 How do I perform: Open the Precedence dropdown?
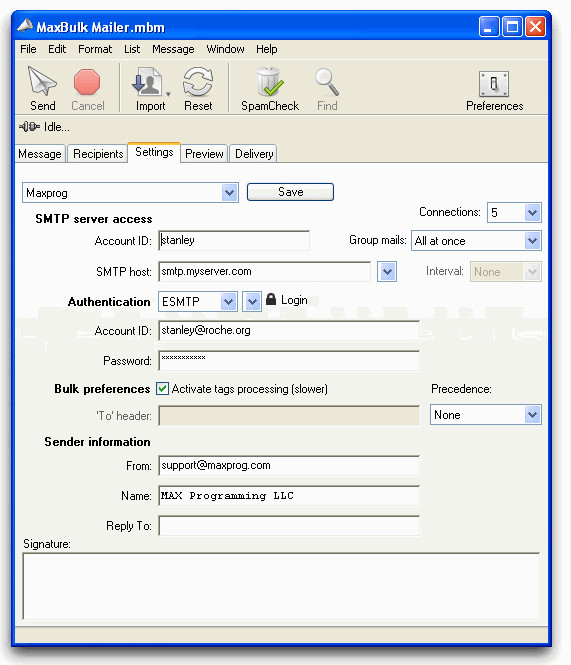click(x=532, y=414)
